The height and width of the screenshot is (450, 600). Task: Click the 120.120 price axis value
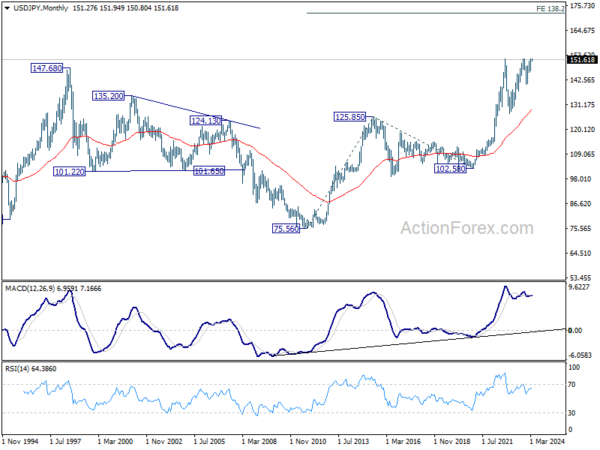pos(582,130)
